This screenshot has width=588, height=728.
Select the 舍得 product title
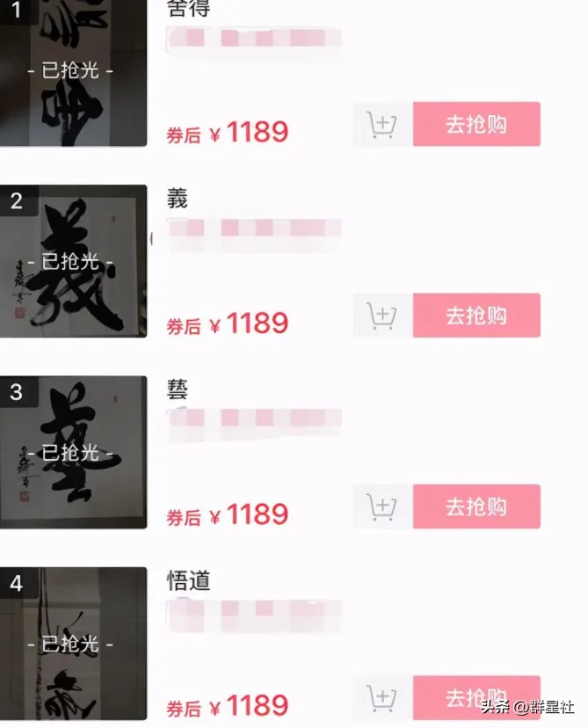click(188, 9)
